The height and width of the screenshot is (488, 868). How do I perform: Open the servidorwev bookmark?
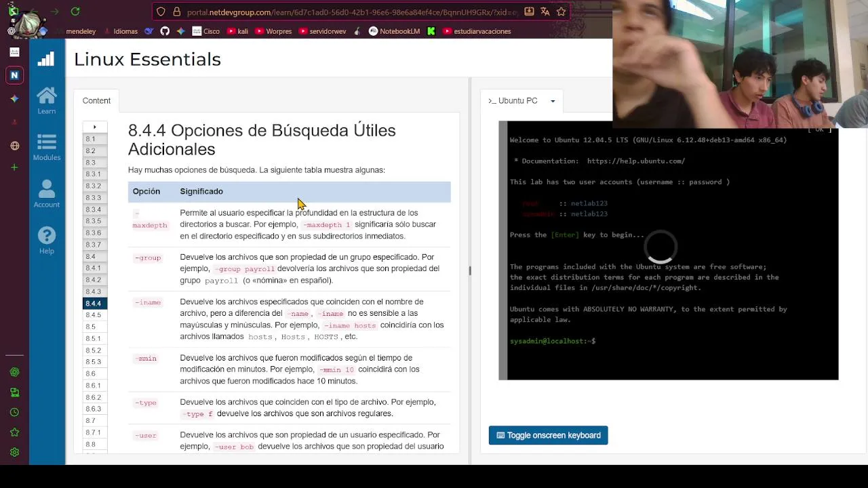(x=323, y=31)
